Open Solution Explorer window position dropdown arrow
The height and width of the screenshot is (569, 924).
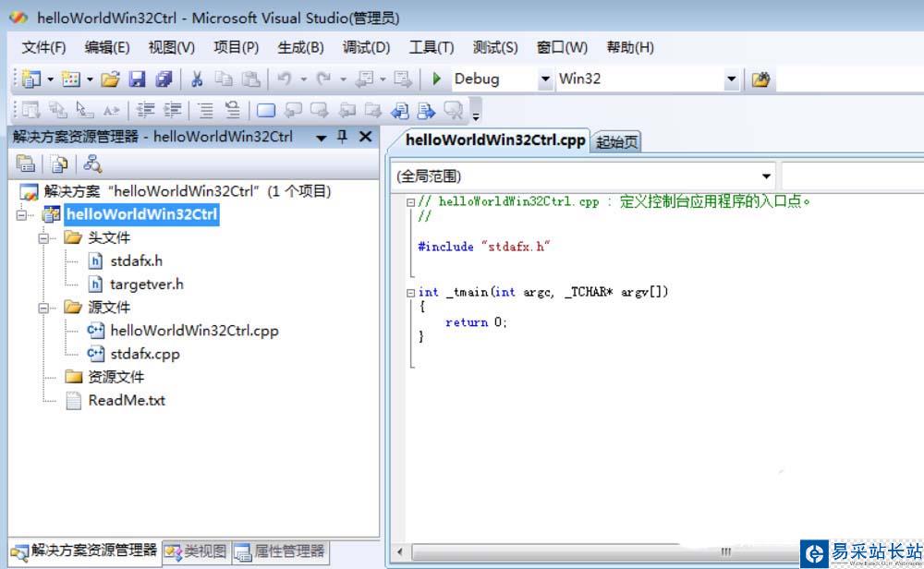click(322, 138)
